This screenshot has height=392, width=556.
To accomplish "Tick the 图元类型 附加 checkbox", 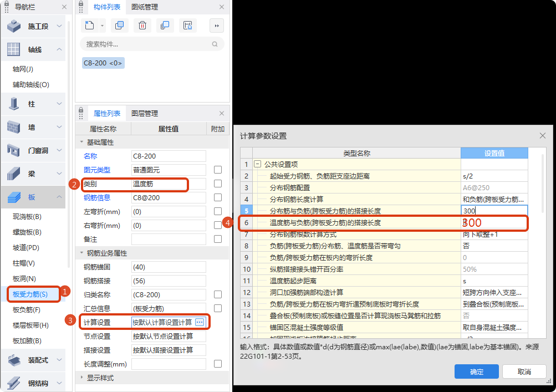I will [218, 170].
